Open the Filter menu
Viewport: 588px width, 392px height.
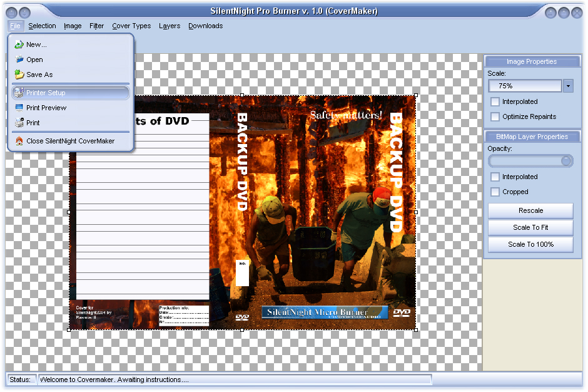(96, 26)
